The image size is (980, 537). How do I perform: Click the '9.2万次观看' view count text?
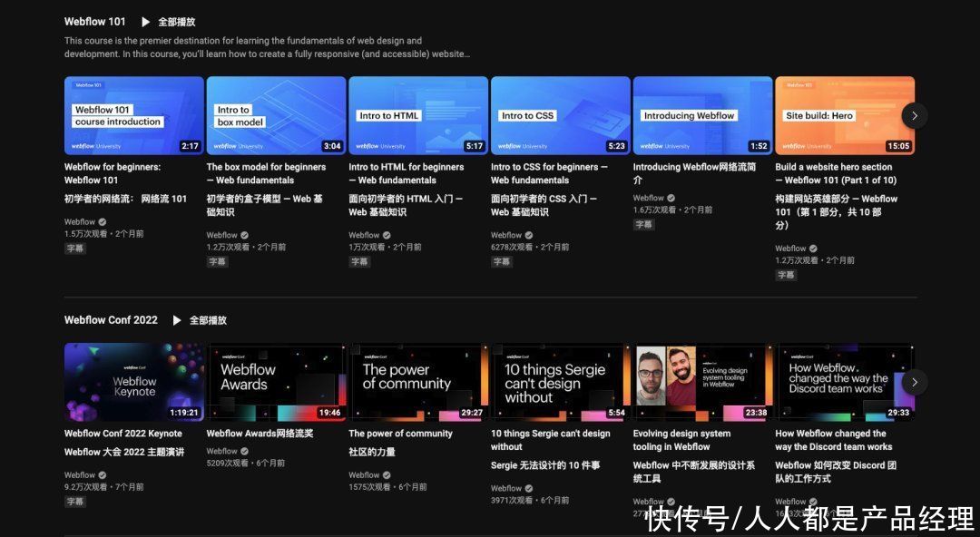[x=85, y=487]
